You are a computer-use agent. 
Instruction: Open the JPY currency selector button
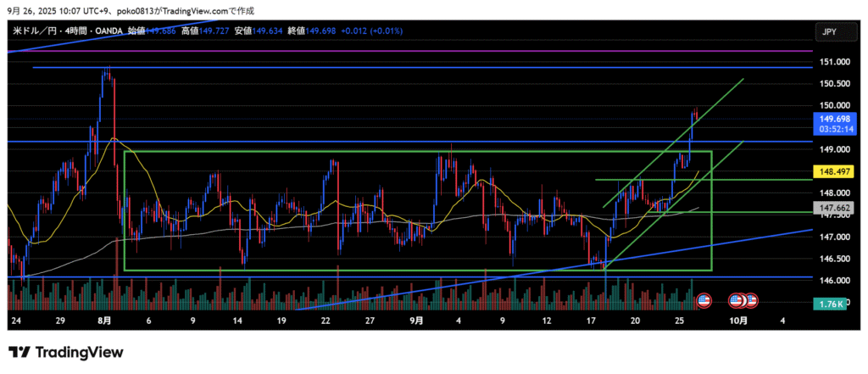coord(828,31)
